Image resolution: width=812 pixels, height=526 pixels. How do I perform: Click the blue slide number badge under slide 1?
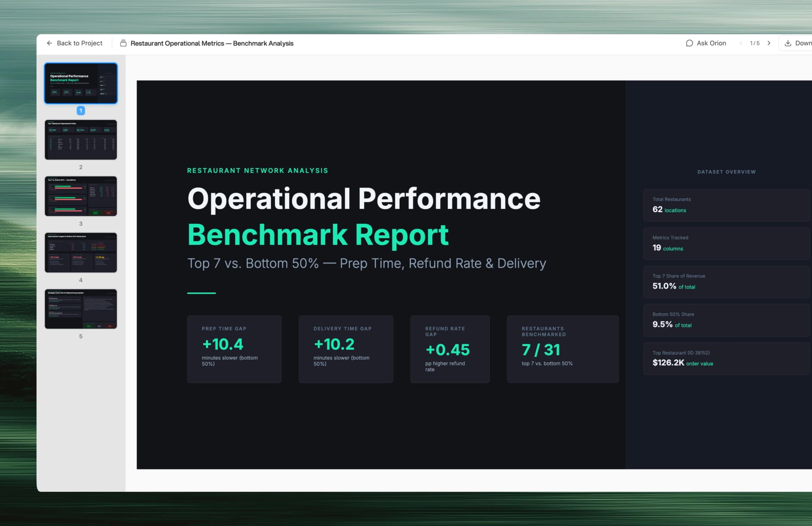(80, 110)
